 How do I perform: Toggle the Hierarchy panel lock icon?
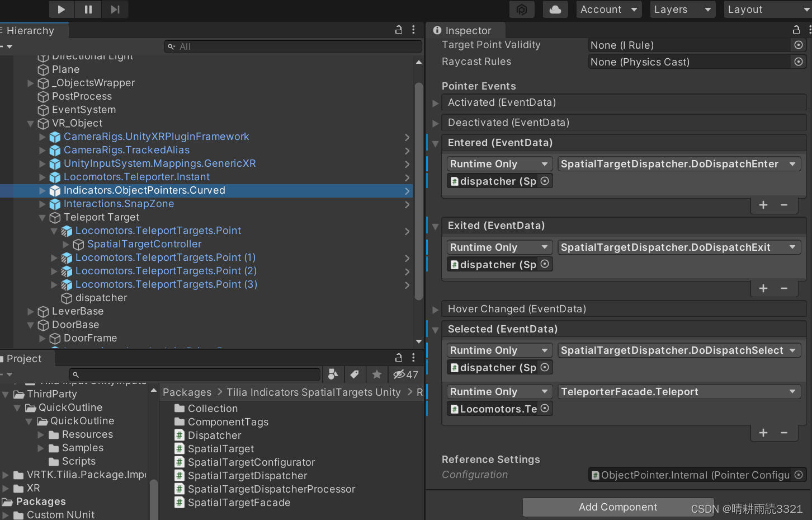pyautogui.click(x=399, y=30)
